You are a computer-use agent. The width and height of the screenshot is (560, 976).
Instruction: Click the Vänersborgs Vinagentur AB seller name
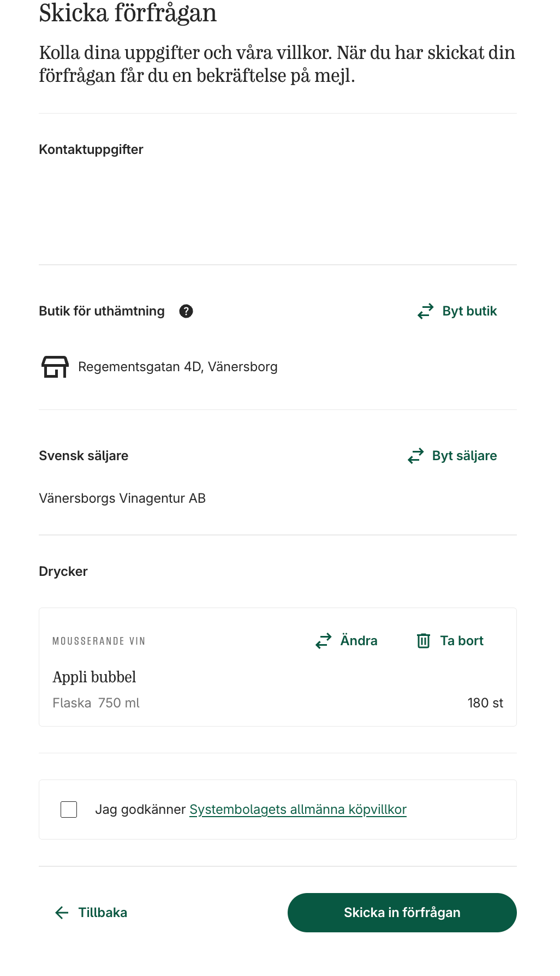(x=122, y=498)
